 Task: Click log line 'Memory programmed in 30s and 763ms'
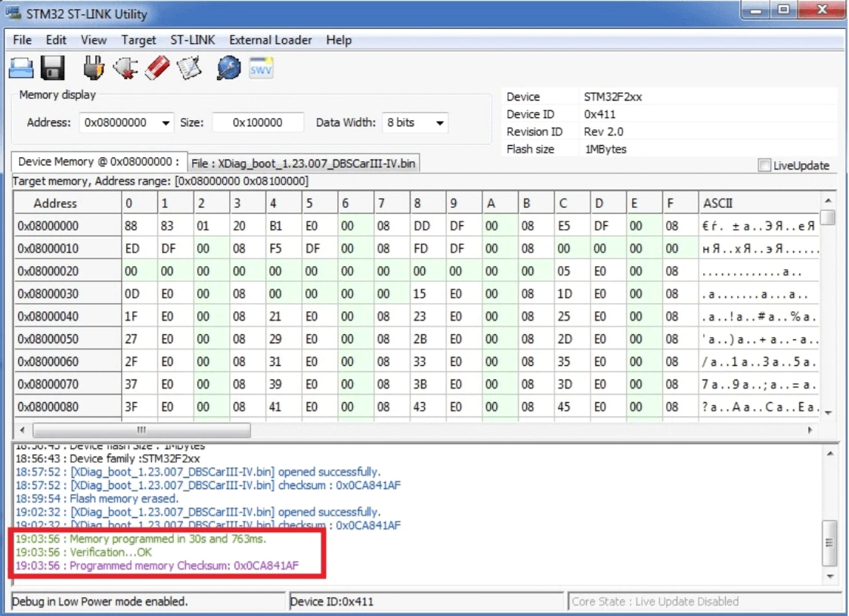click(x=141, y=539)
